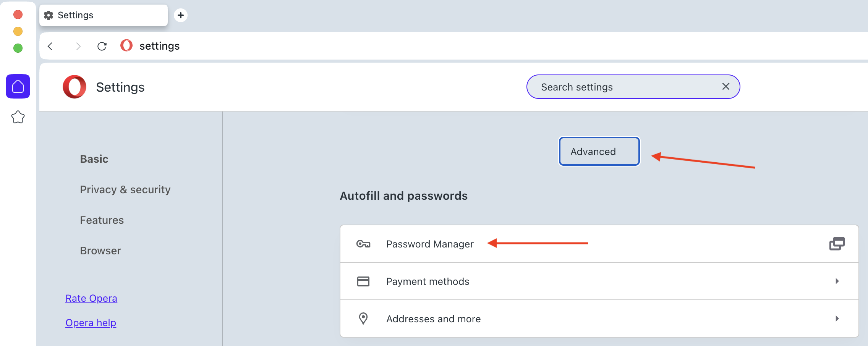Select Privacy & security in the sidebar
868x346 pixels.
[x=125, y=189]
